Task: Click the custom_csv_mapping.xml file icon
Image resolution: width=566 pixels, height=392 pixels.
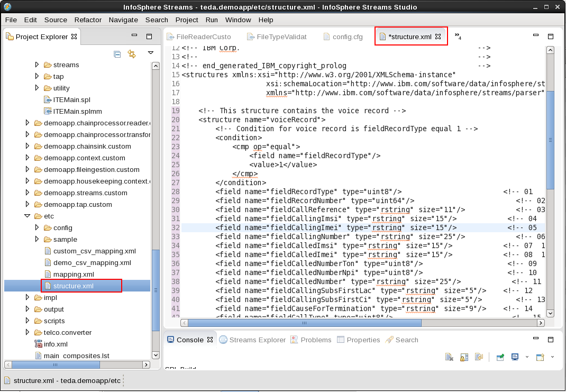Action: tap(48, 251)
